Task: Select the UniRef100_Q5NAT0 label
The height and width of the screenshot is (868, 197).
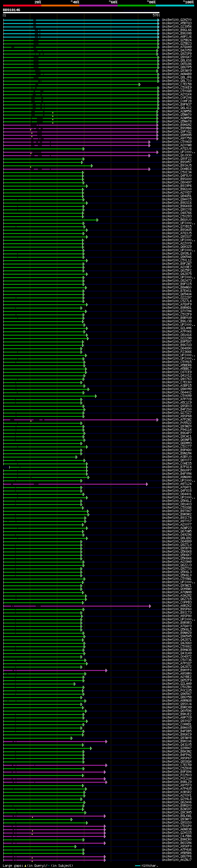Action: [177, 115]
